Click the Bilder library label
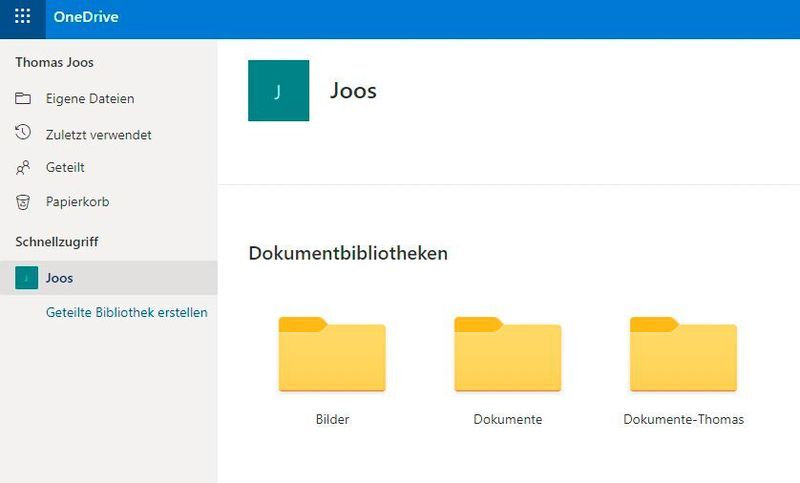This screenshot has width=800, height=483. click(x=332, y=419)
